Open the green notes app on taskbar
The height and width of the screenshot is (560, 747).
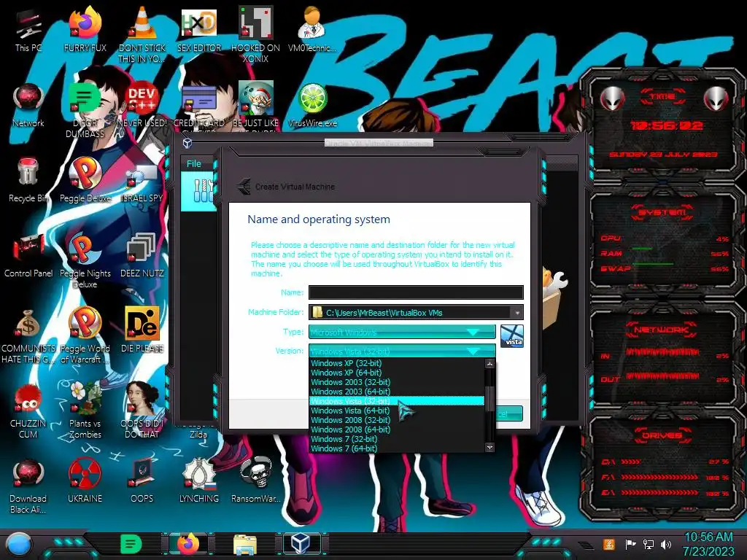131,543
